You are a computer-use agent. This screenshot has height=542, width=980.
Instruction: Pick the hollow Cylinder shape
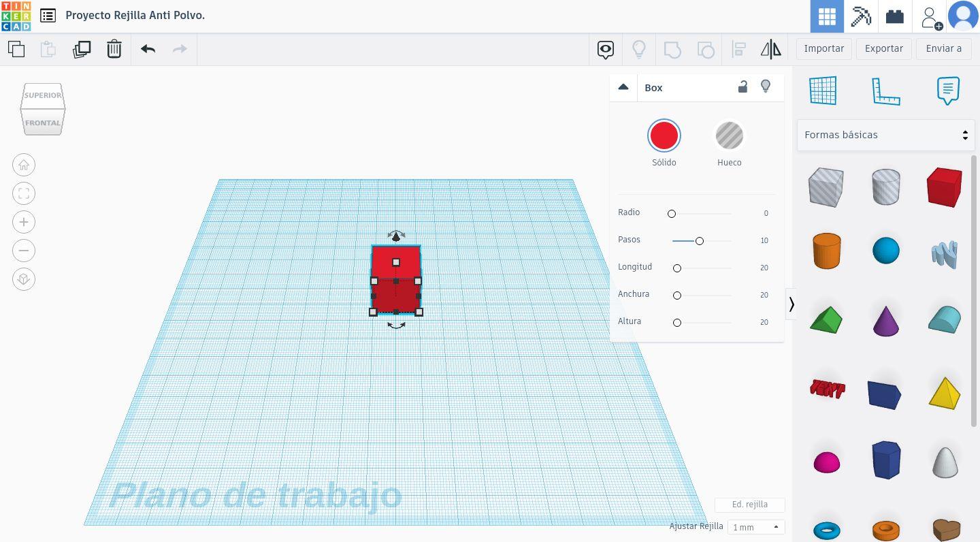(x=886, y=187)
